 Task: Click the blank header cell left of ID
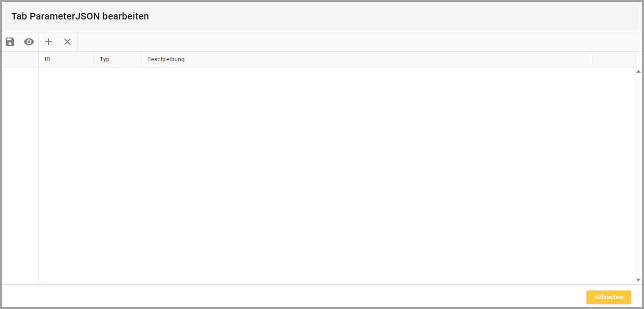[20, 59]
